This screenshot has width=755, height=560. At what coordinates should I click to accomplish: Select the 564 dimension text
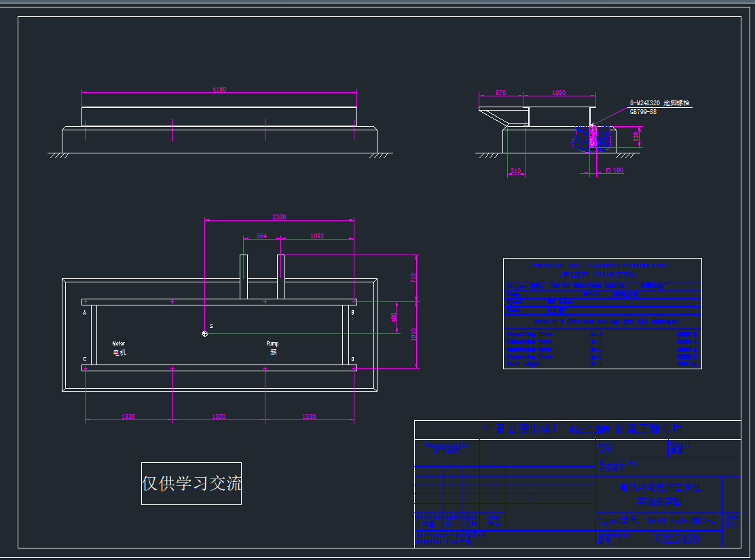click(x=261, y=236)
